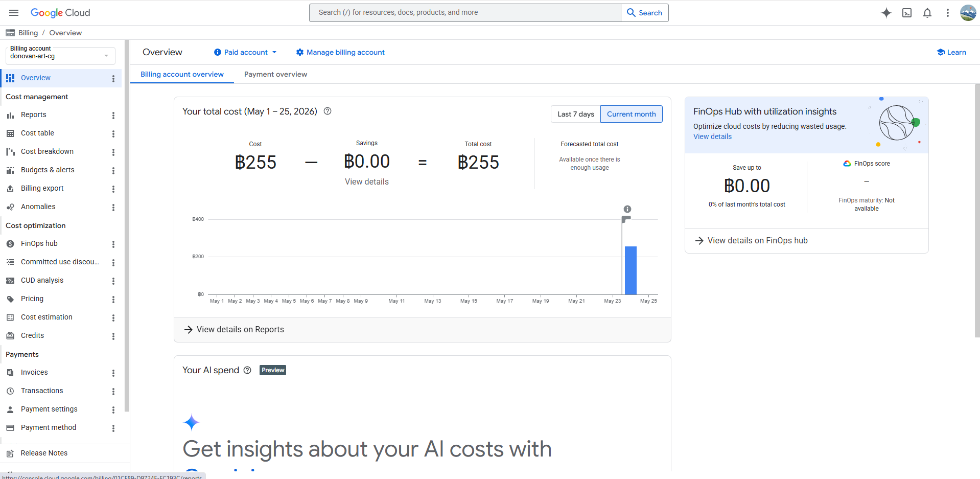Click the FinOps hub dollar icon

[x=10, y=244]
